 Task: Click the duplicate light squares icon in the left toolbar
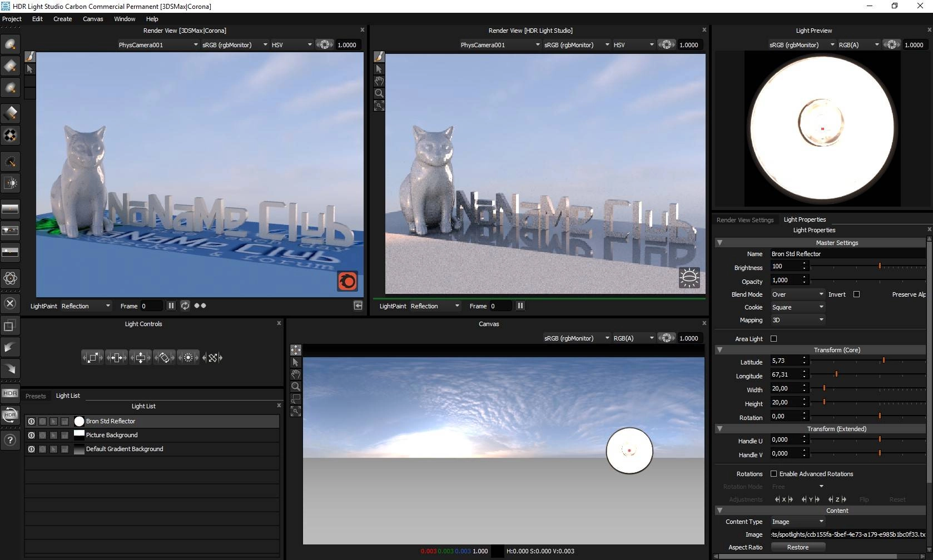(x=10, y=326)
